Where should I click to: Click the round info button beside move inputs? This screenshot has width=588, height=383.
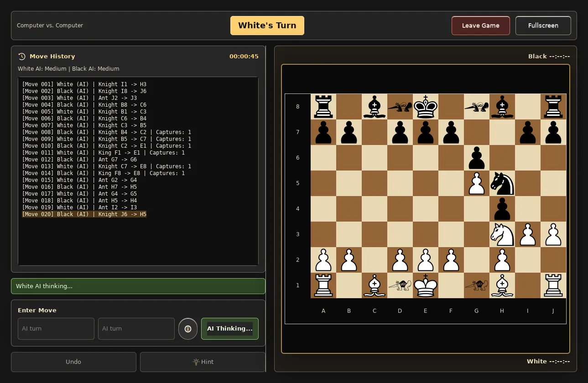click(188, 329)
